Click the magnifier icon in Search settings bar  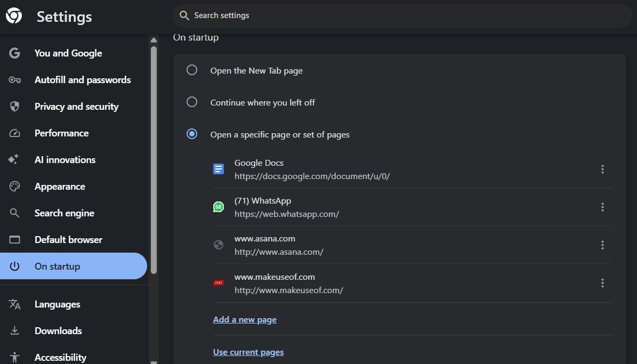pyautogui.click(x=184, y=15)
